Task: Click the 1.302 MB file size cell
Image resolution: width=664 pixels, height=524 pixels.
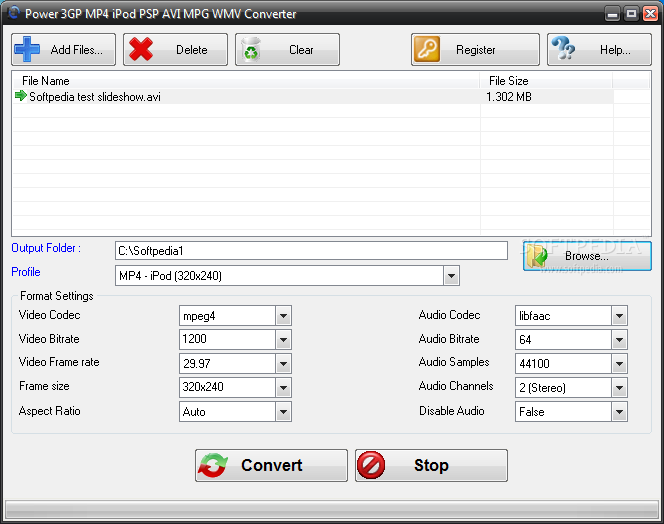Action: point(509,97)
